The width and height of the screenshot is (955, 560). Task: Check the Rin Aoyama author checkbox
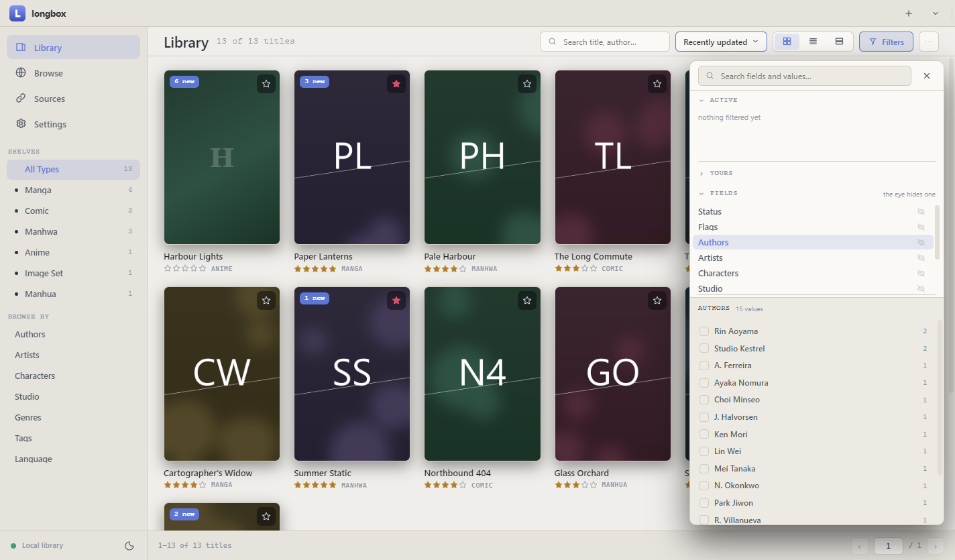tap(704, 331)
